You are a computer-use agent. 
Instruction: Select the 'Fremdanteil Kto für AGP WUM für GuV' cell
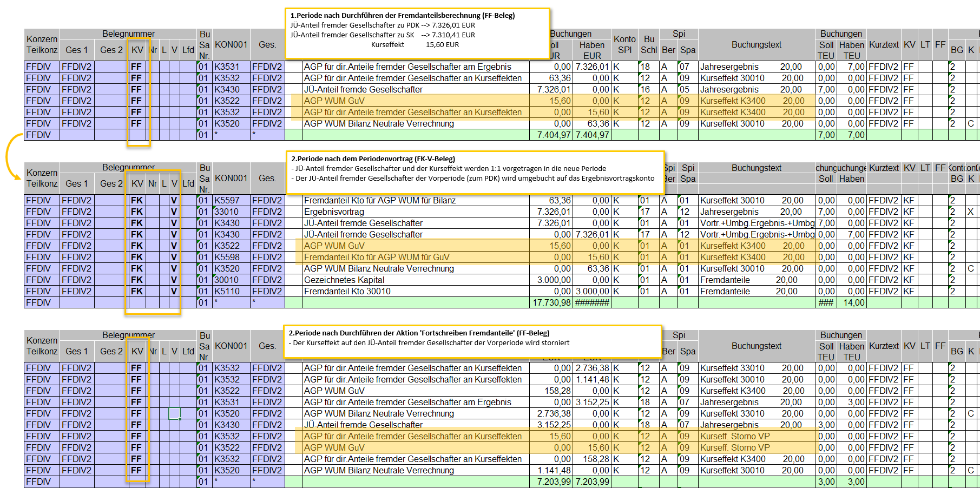416,257
